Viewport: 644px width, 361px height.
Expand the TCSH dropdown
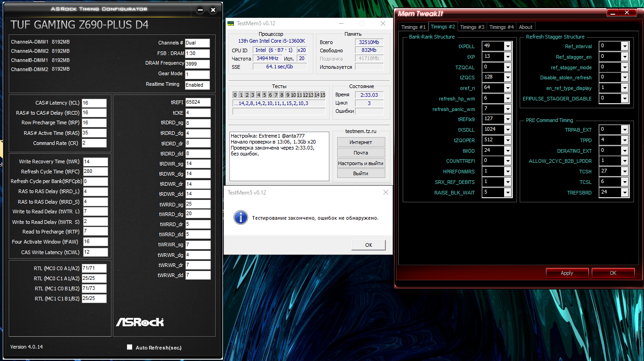click(x=625, y=172)
